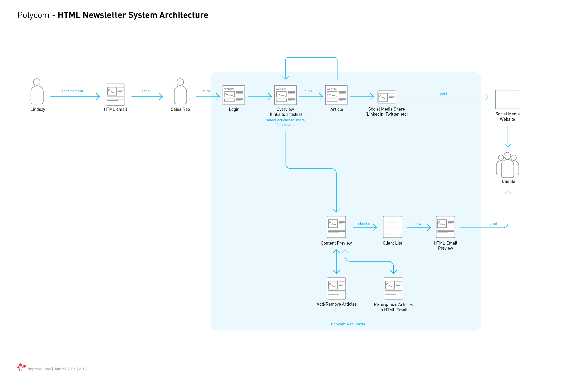Click the Overview website page icon

point(285,95)
